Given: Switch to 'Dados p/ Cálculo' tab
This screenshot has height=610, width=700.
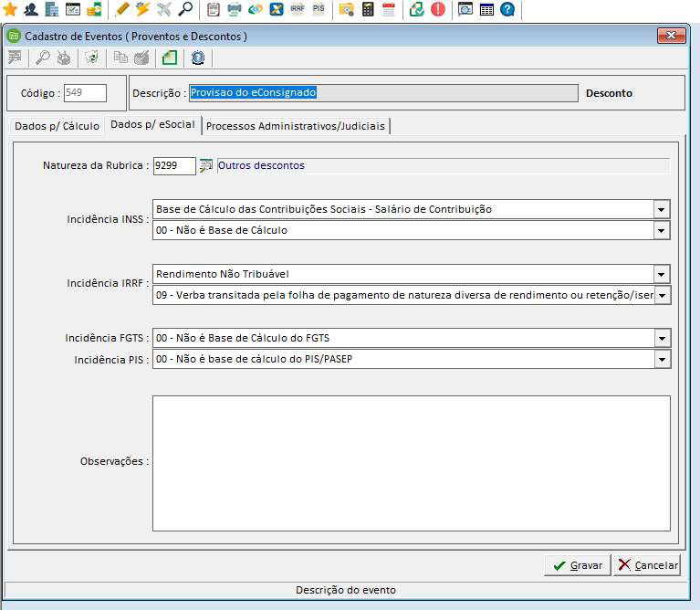Looking at the screenshot, I should click(x=57, y=126).
